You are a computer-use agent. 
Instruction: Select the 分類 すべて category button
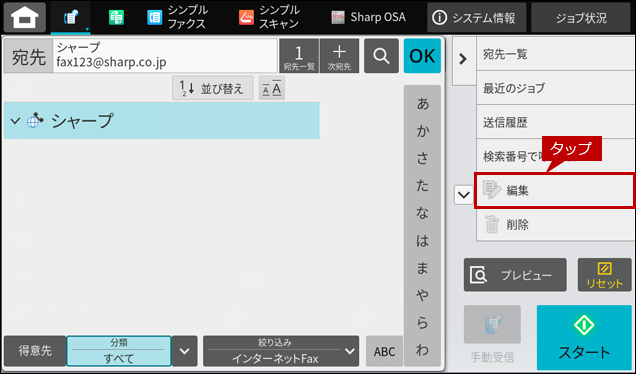tap(119, 351)
